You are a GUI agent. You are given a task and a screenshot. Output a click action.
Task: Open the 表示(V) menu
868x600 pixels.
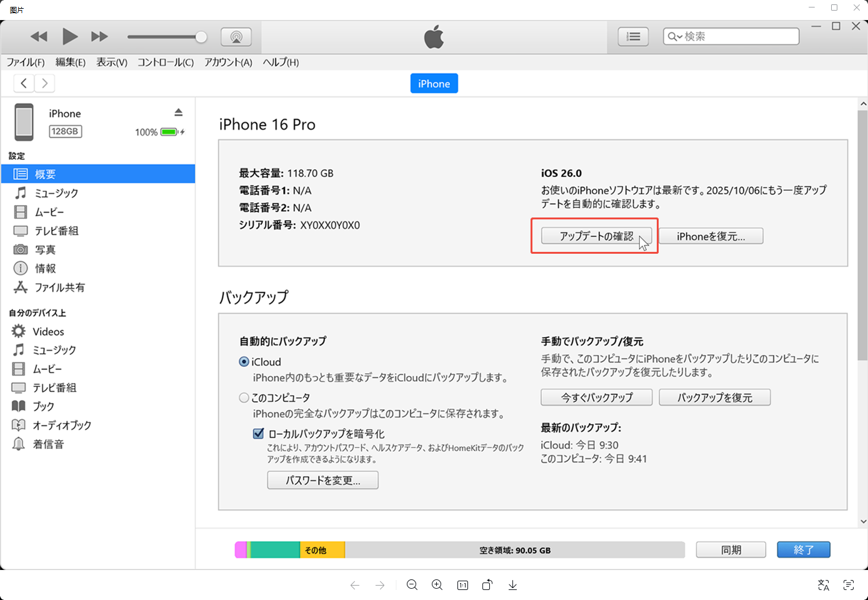pyautogui.click(x=112, y=62)
